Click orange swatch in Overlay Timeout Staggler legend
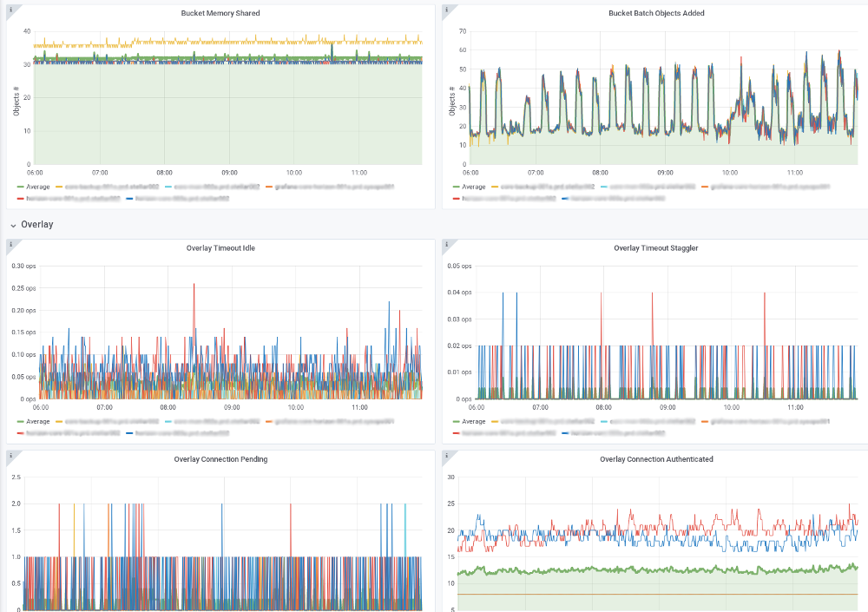The height and width of the screenshot is (612, 868). click(705, 422)
